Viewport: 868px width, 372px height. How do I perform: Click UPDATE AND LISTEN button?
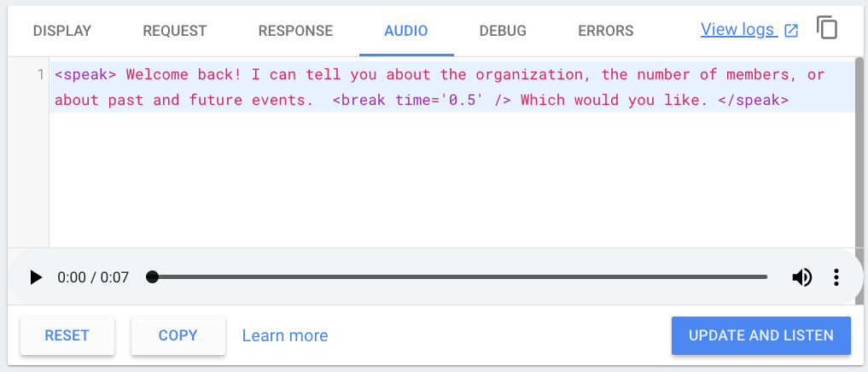[761, 335]
